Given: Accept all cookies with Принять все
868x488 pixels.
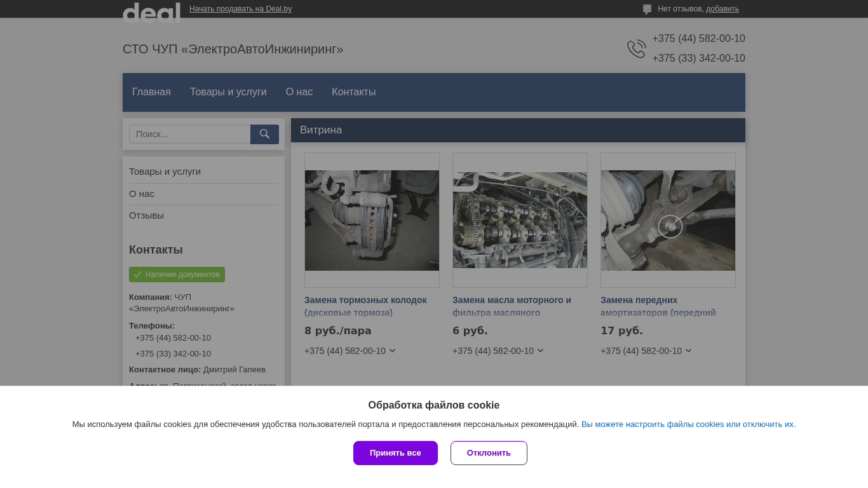Looking at the screenshot, I should (x=395, y=453).
